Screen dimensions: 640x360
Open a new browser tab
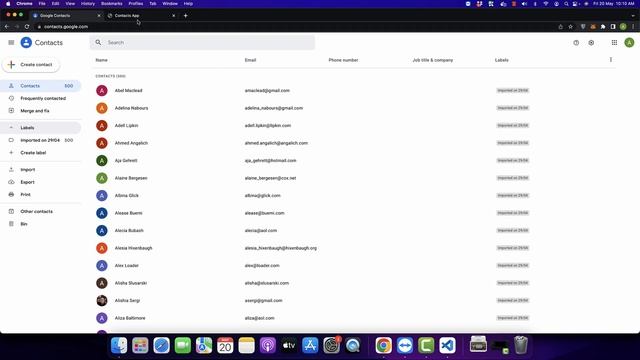(x=185, y=16)
